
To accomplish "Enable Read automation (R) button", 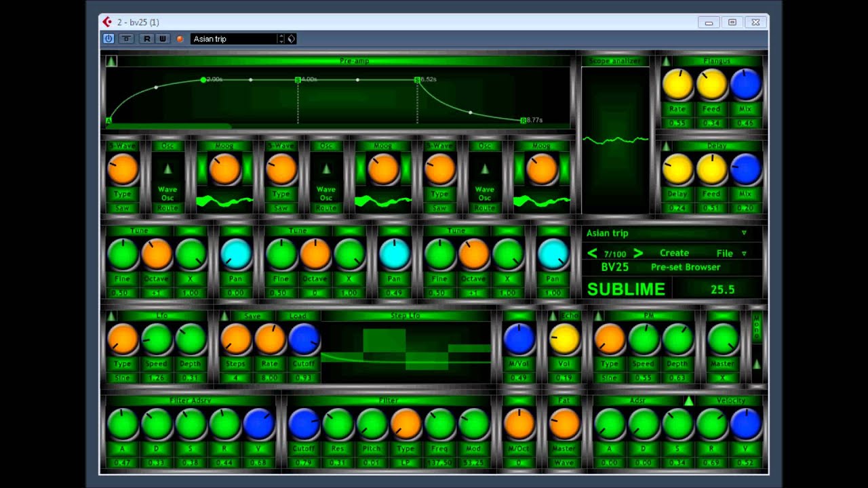I will (x=146, y=39).
